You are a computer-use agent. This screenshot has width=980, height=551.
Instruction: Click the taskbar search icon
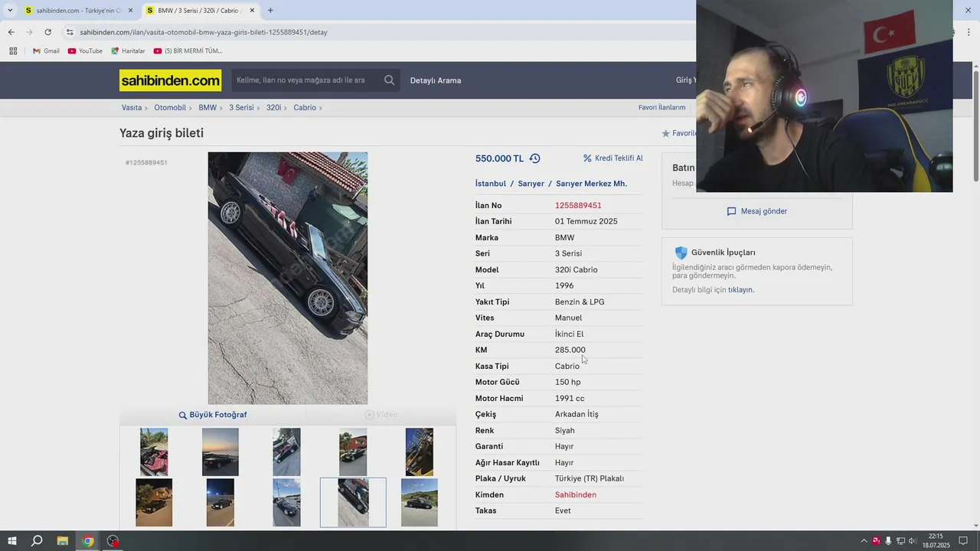point(36,541)
